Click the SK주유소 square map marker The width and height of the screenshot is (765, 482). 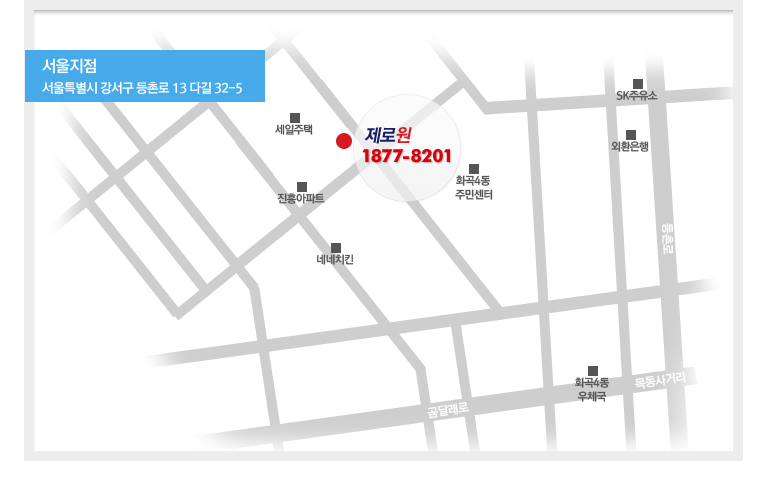point(637,84)
